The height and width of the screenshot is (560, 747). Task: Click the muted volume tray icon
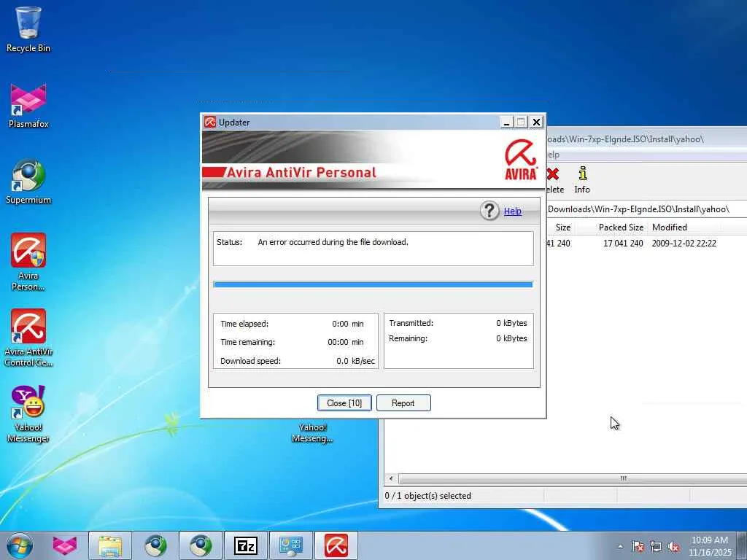point(673,547)
